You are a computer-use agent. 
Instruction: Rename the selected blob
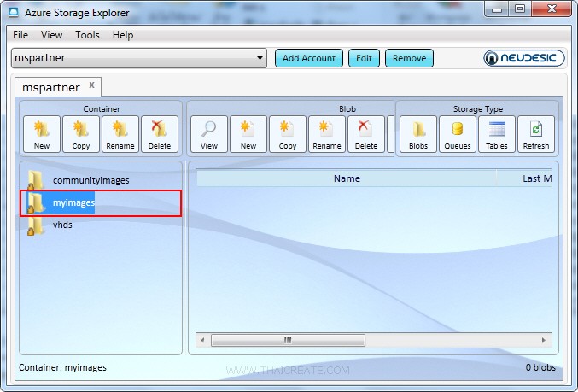point(327,134)
